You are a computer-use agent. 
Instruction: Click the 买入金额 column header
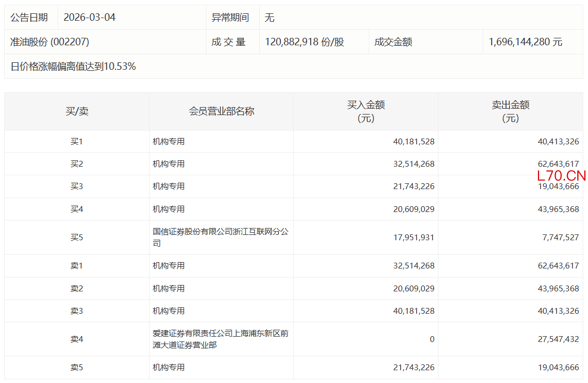[x=366, y=111]
